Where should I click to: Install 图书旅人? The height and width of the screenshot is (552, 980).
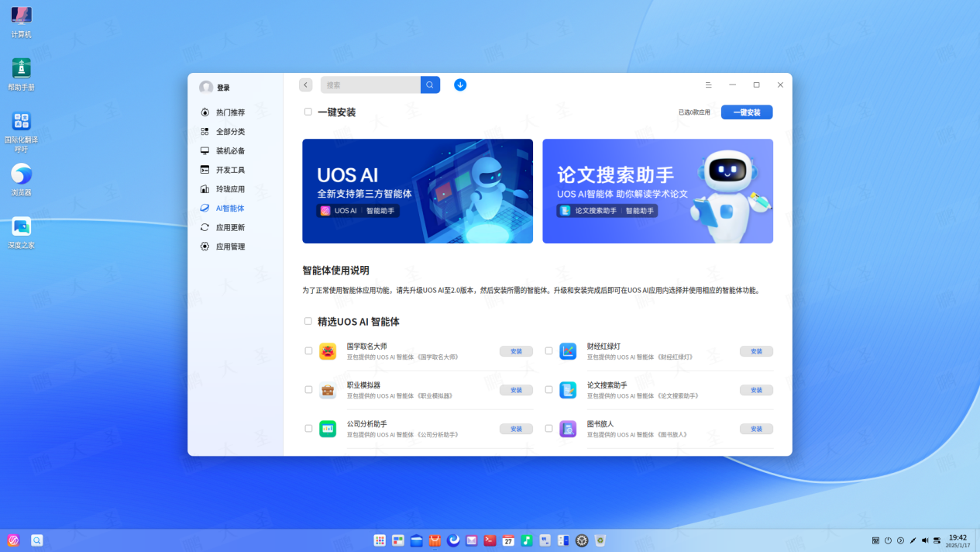click(756, 429)
